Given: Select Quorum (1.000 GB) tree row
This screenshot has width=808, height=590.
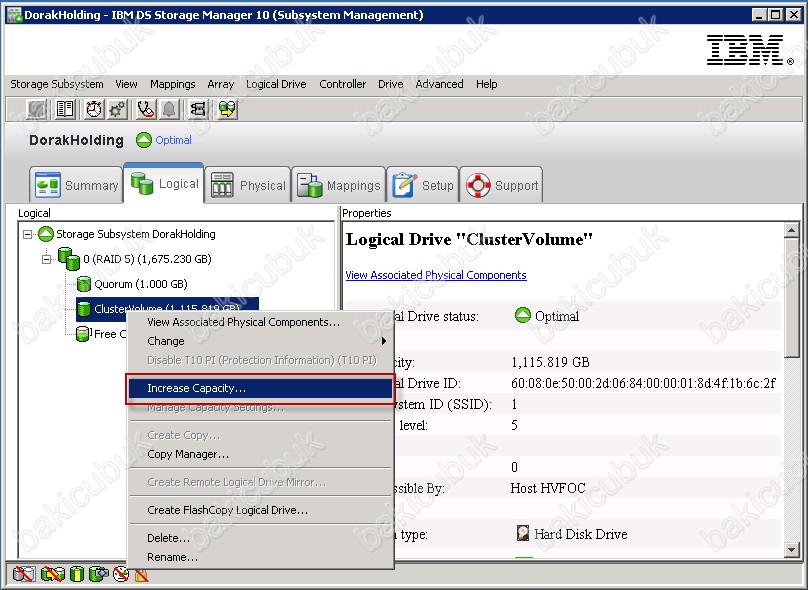Looking at the screenshot, I should pyautogui.click(x=141, y=284).
